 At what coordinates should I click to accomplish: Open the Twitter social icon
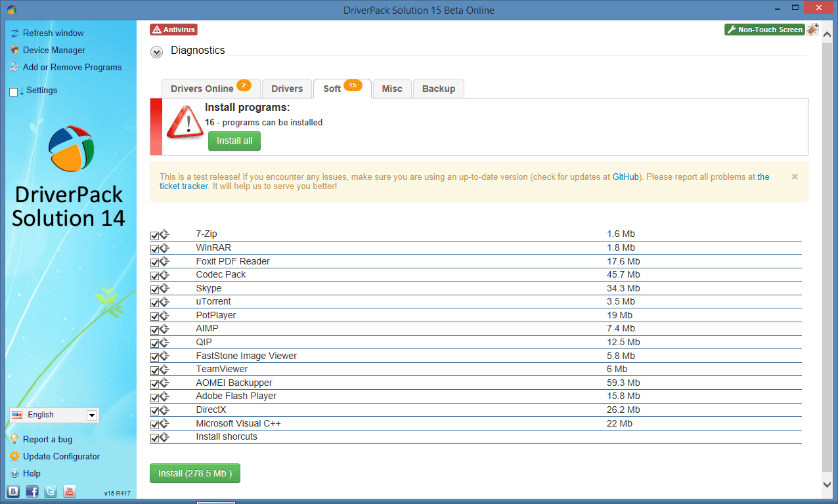tap(51, 491)
